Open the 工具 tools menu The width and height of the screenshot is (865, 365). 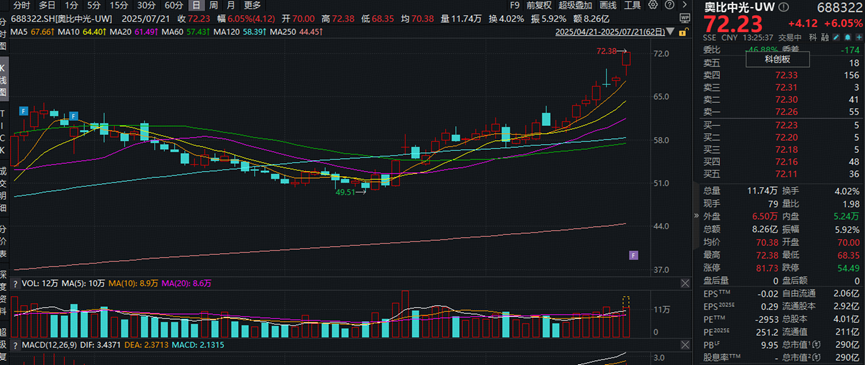pyautogui.click(x=632, y=6)
